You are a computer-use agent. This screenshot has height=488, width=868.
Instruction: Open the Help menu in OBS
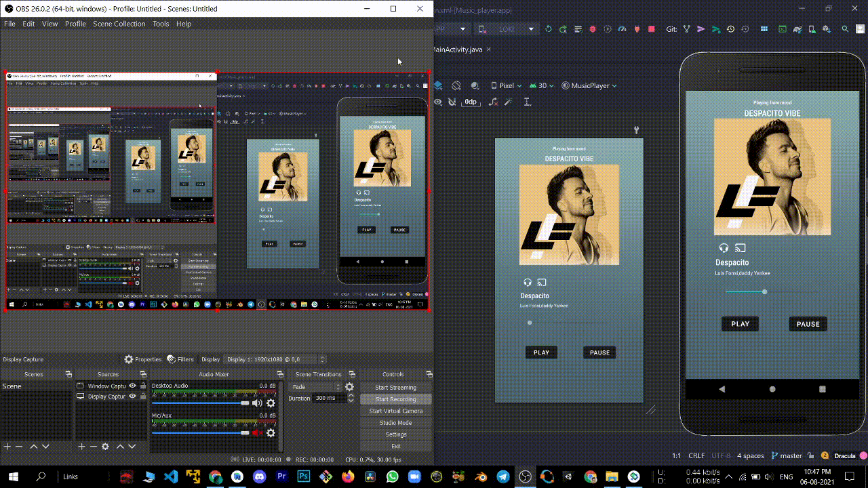click(184, 24)
